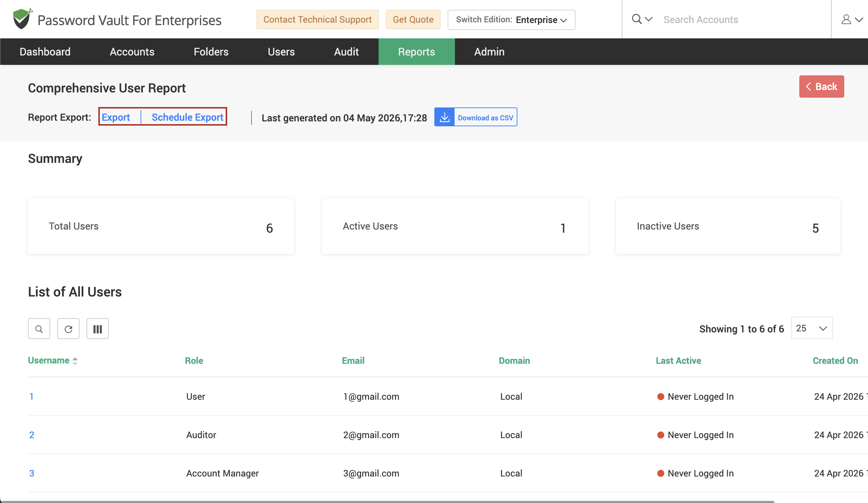The image size is (868, 503).
Task: Open the search magnifier dropdown in header
Action: 642,19
